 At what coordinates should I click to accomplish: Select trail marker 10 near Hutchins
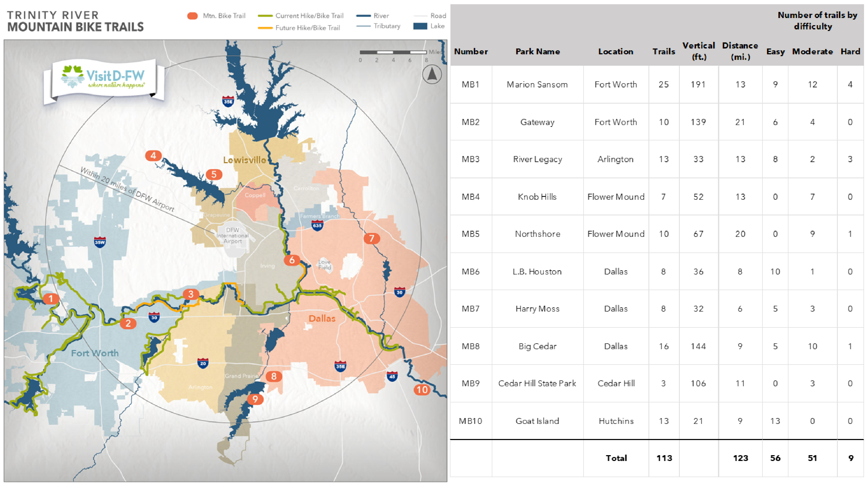click(x=422, y=390)
